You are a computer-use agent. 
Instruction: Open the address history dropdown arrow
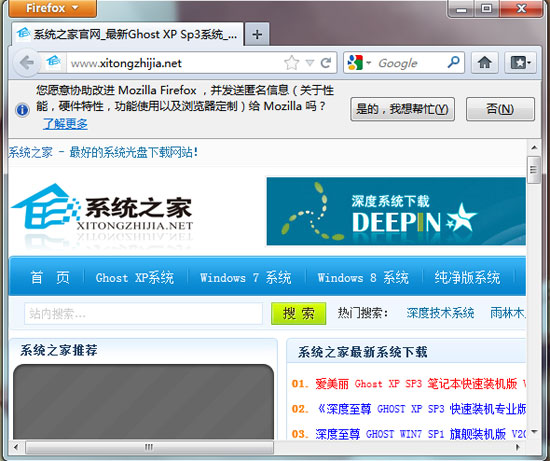pyautogui.click(x=309, y=63)
